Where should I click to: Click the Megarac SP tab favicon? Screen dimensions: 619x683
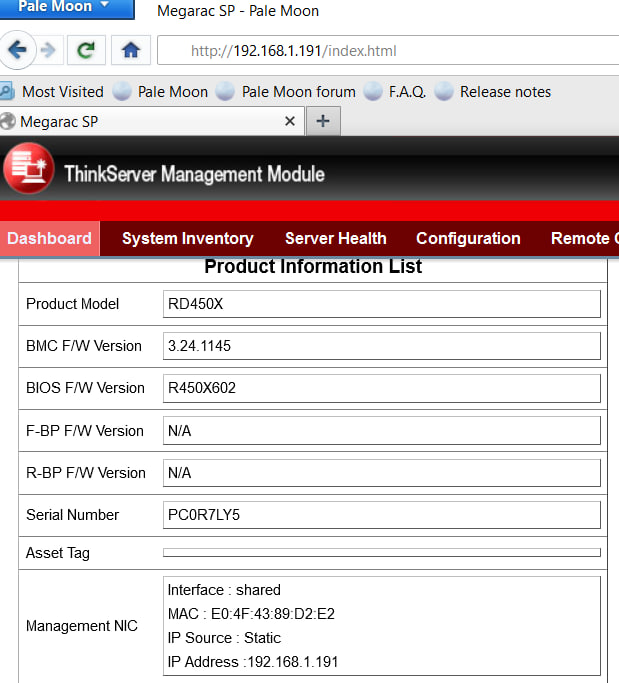point(7,121)
